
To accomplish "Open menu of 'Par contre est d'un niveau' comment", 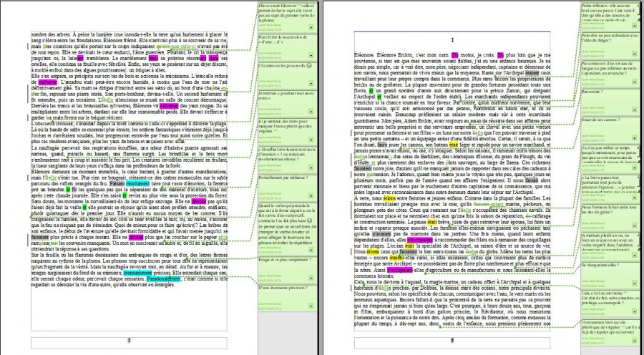I will tap(635, 82).
